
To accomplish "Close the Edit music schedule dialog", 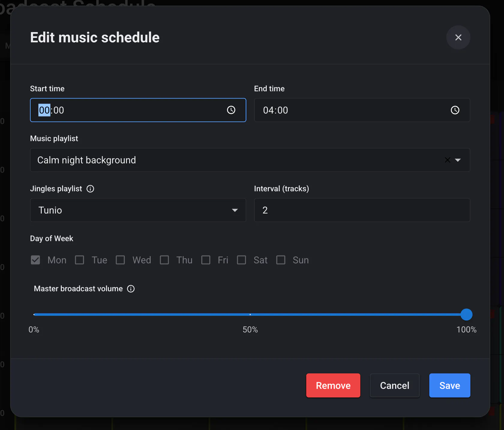I will click(x=458, y=38).
